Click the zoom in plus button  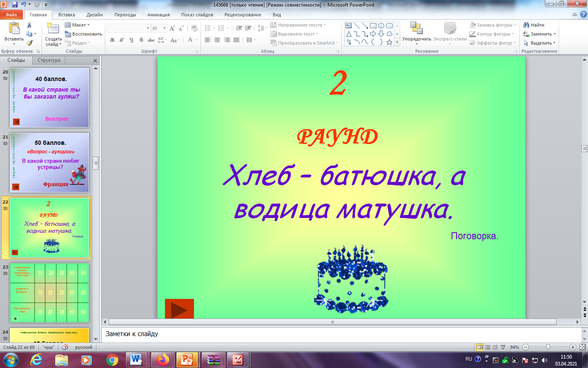tap(573, 347)
